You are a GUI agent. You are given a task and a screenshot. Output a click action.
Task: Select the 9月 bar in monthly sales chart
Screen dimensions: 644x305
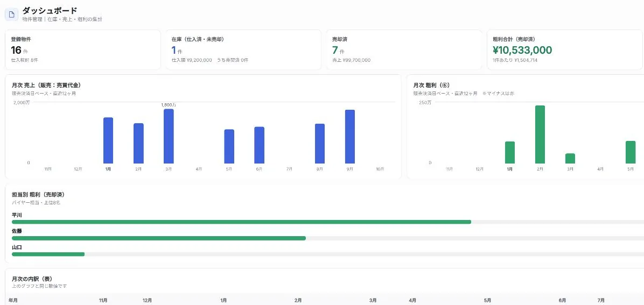point(350,137)
